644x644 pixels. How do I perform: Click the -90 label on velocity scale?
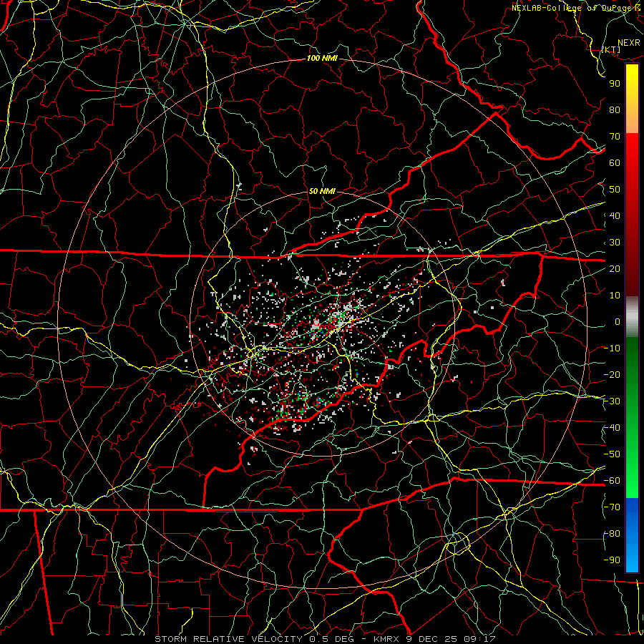pos(612,560)
